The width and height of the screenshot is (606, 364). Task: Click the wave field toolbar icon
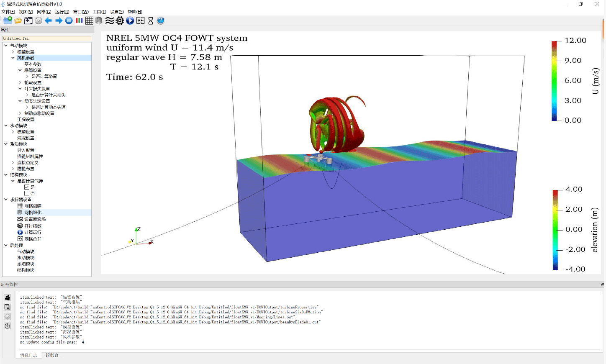(x=110, y=21)
